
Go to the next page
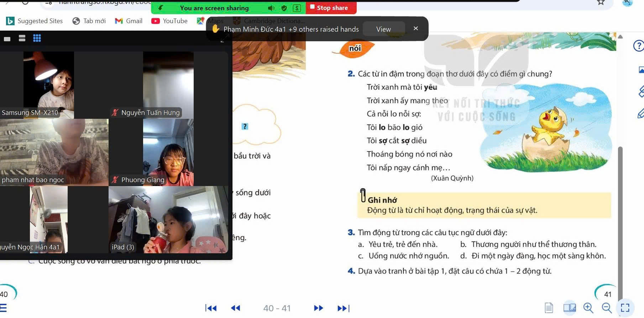(x=318, y=308)
